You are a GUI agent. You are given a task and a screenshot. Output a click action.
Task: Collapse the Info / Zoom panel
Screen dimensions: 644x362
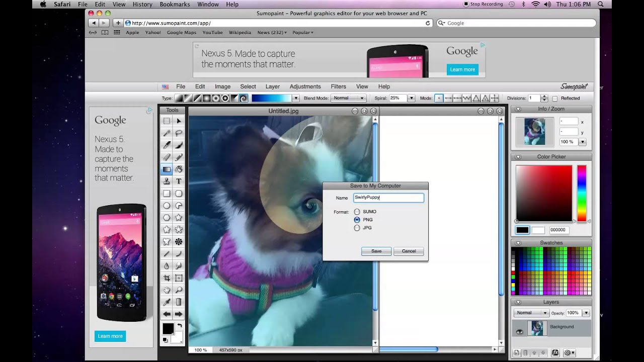(x=518, y=109)
